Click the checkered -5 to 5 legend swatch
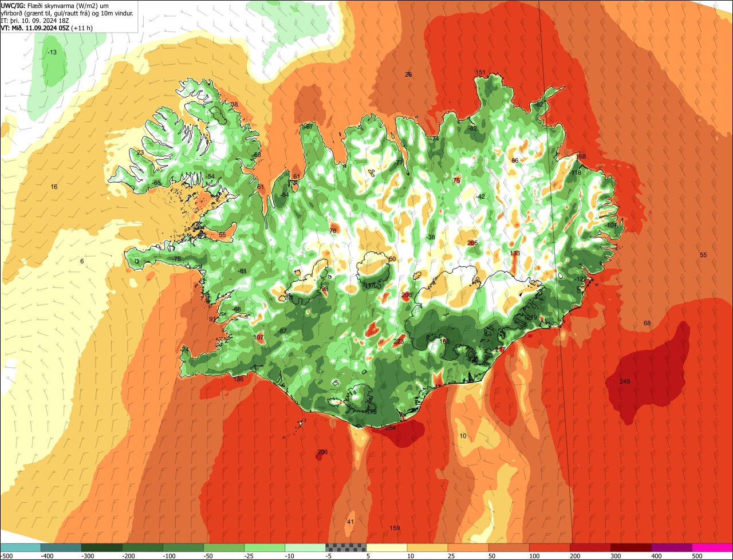The height and width of the screenshot is (560, 733). click(346, 547)
